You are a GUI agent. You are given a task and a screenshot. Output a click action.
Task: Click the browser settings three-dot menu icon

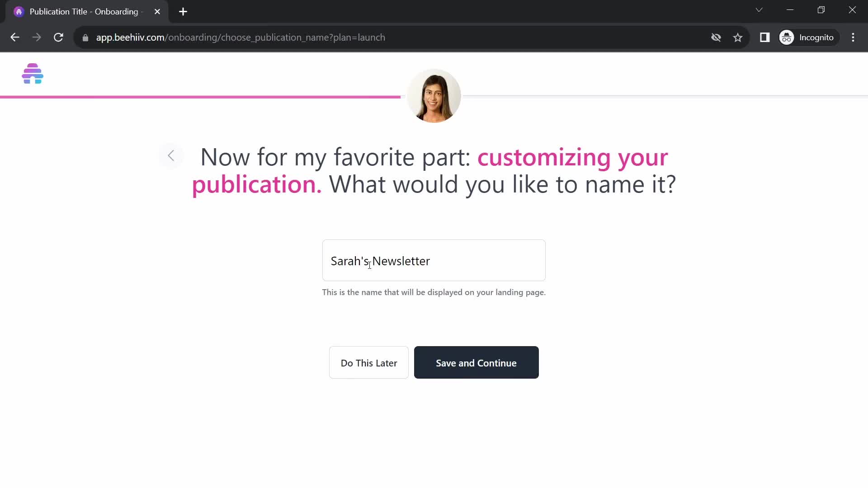pyautogui.click(x=855, y=38)
